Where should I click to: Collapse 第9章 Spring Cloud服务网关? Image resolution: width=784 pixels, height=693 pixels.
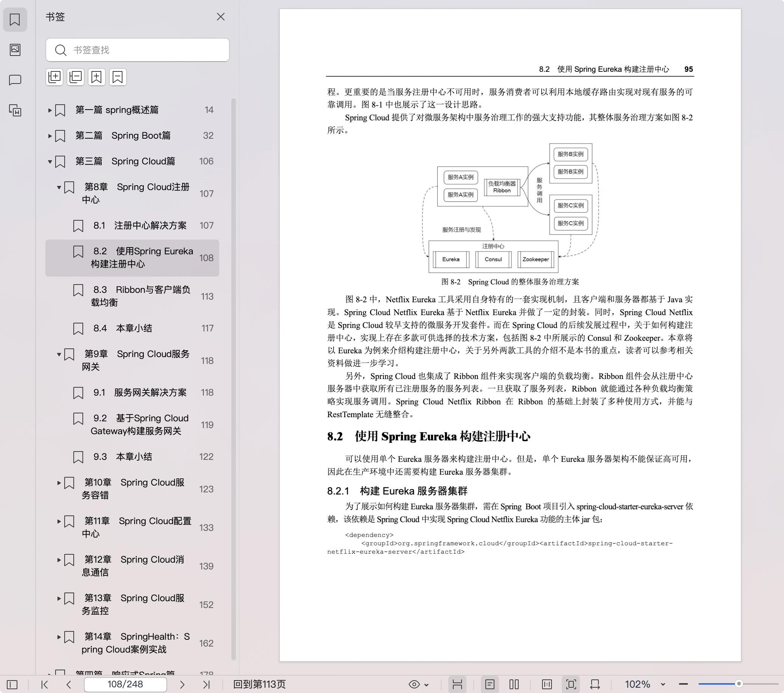pos(59,354)
